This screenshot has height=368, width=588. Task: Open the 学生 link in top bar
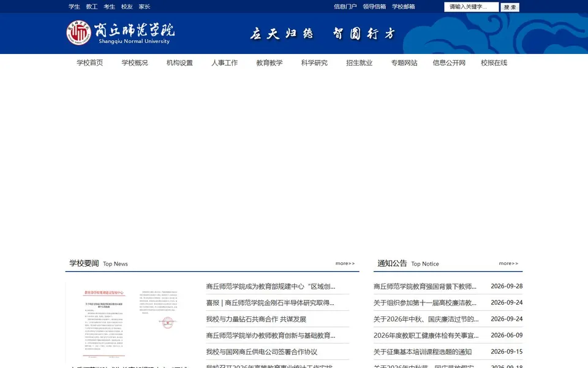[x=74, y=7]
